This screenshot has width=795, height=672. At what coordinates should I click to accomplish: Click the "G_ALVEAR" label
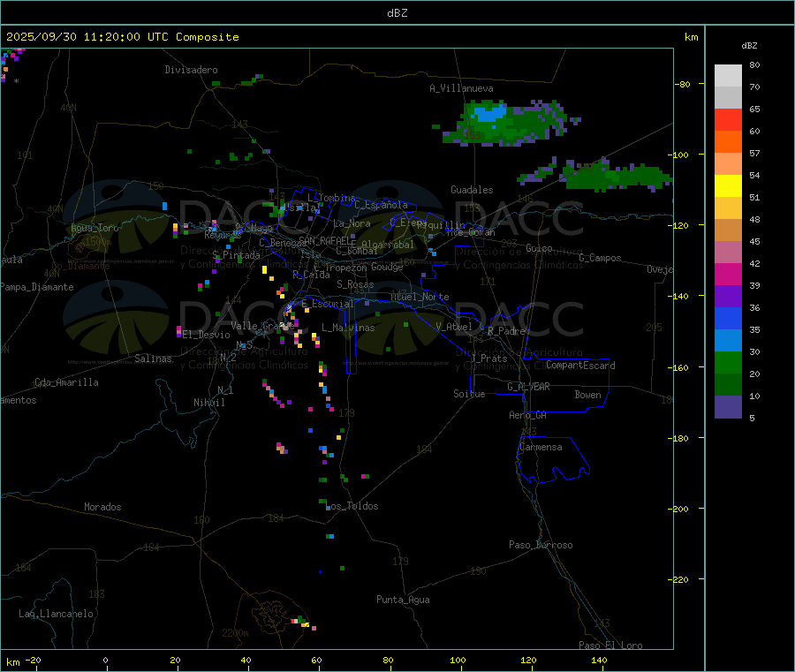529,387
